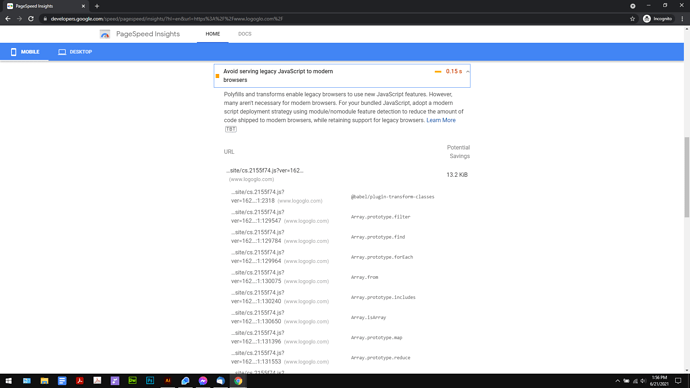The height and width of the screenshot is (388, 690).
Task: Select the HOME navigation item
Action: [213, 34]
